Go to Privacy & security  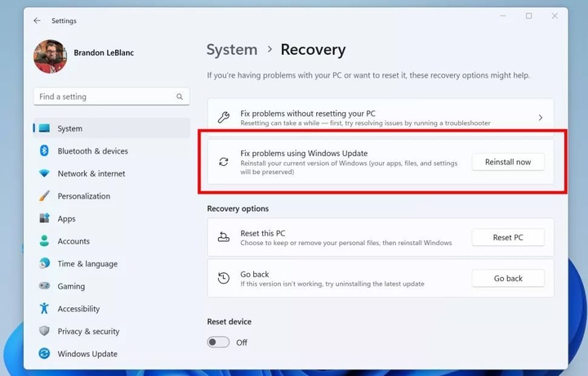click(111, 331)
